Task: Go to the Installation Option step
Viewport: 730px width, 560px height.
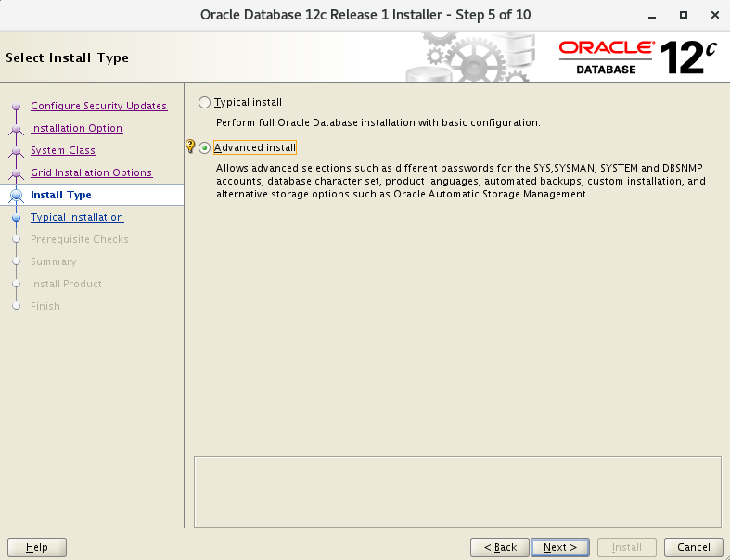Action: pos(76,128)
